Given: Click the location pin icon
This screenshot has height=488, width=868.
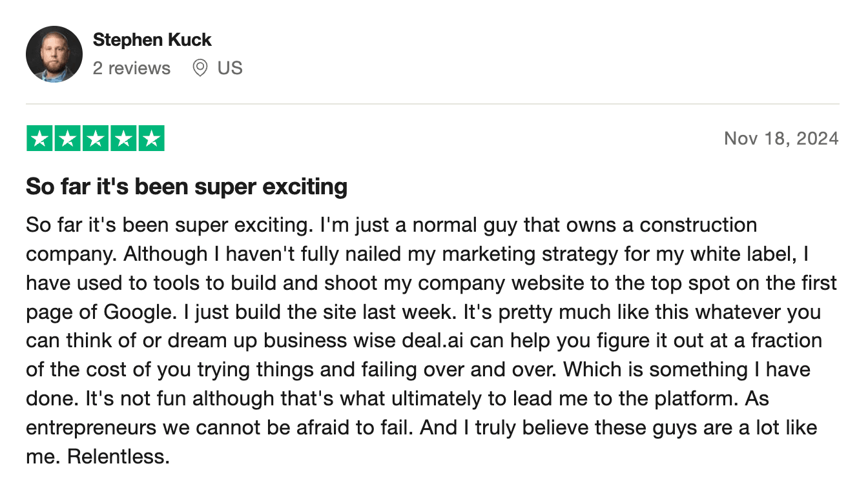Looking at the screenshot, I should 200,68.
